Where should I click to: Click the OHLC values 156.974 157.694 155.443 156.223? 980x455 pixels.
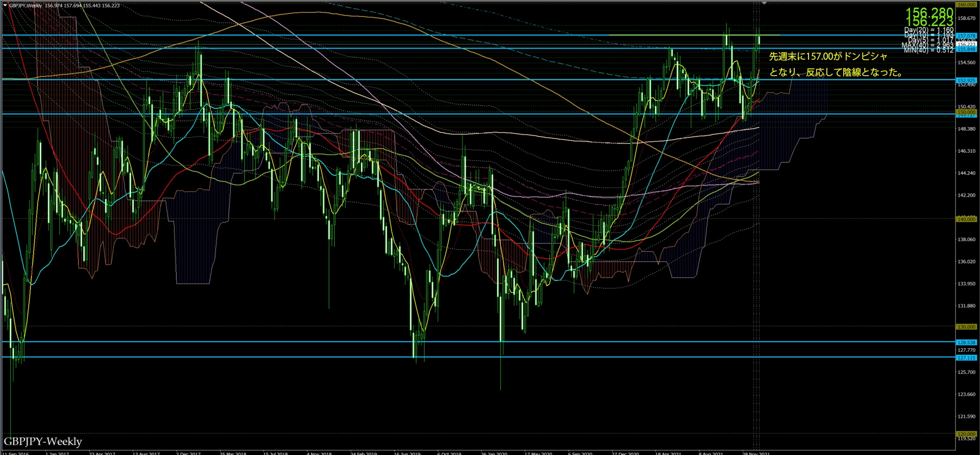click(82, 6)
